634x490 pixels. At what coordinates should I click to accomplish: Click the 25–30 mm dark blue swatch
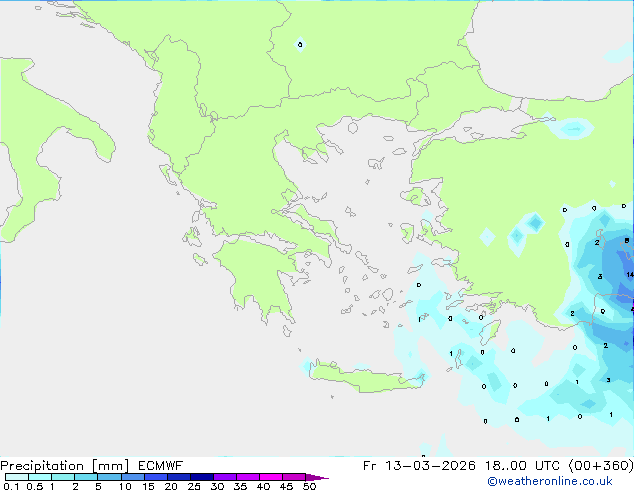(201, 477)
